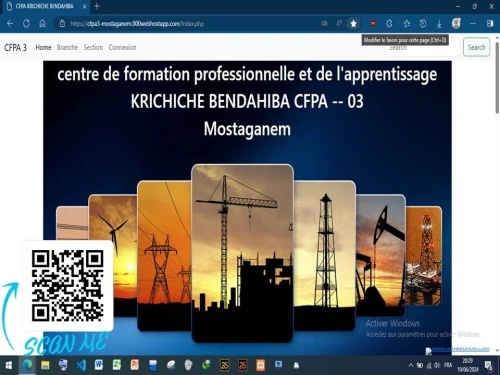The image size is (500, 375).
Task: Open the taskbar clock and date
Action: 468,365
